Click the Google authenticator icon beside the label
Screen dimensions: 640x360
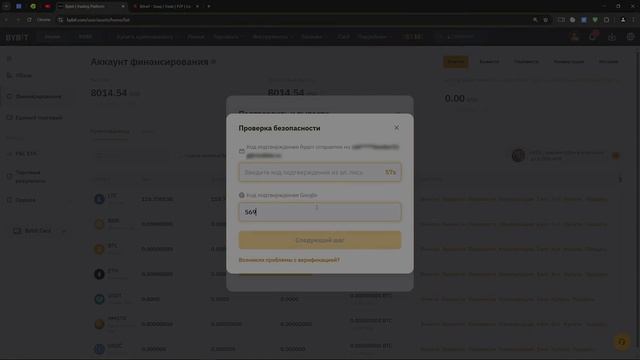point(242,195)
